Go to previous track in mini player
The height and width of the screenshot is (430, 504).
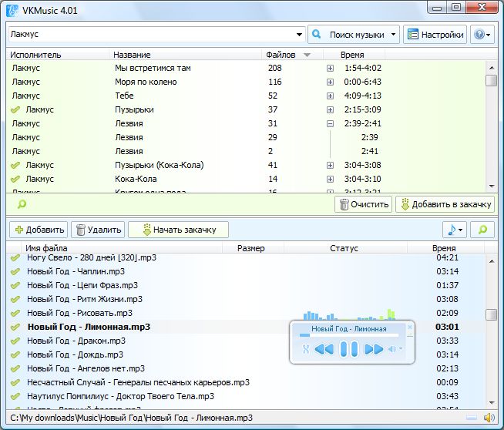pos(324,349)
